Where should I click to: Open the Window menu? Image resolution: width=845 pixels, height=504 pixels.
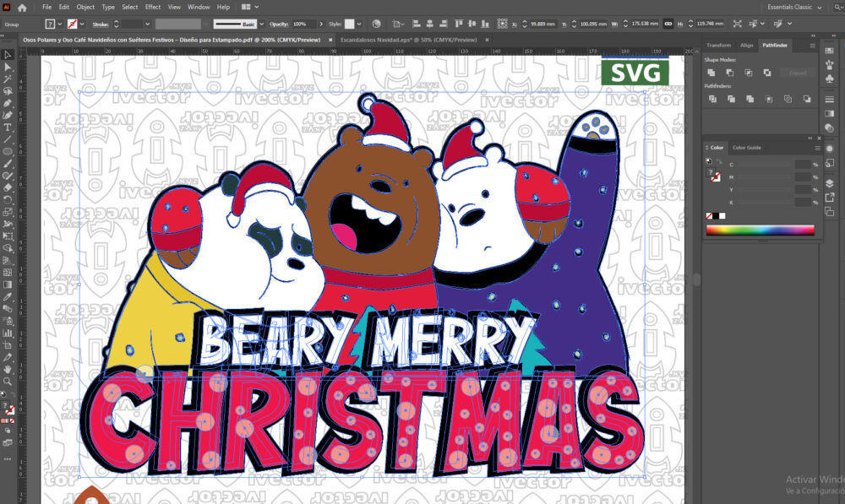[199, 8]
